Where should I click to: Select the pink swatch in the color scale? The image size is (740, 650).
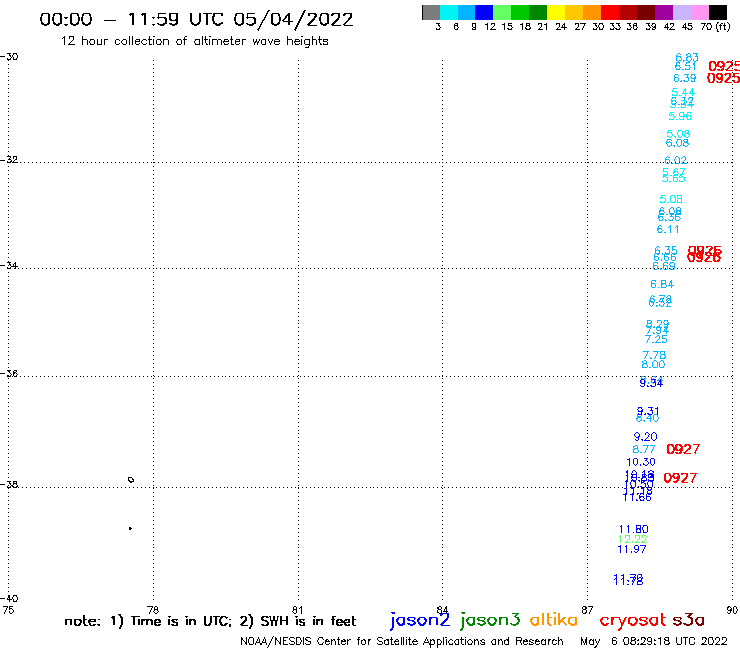coord(699,12)
